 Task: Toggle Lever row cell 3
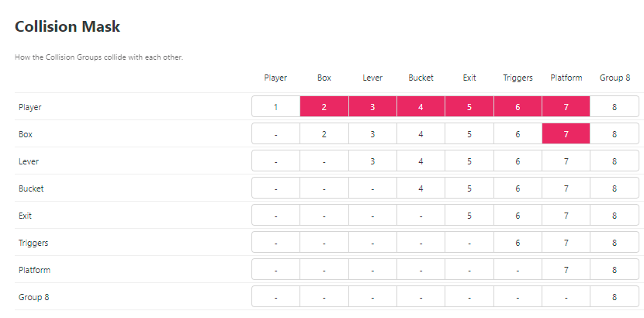(372, 161)
